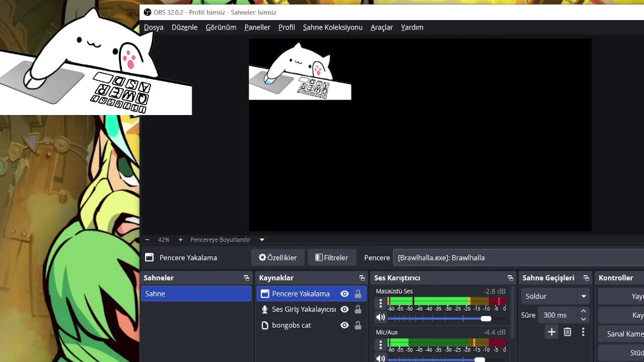Viewport: 644px width, 362px height.
Task: Click the OBS logo in title bar
Action: [147, 12]
